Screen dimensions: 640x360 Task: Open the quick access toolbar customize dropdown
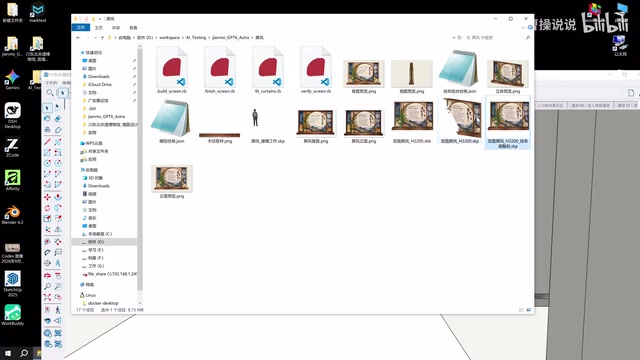(100, 19)
